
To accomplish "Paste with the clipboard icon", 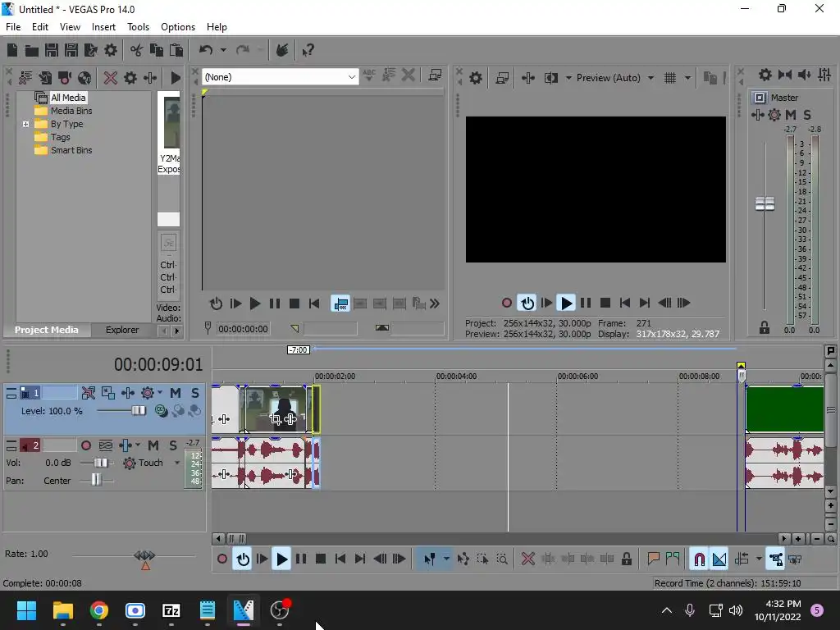I will coord(176,50).
